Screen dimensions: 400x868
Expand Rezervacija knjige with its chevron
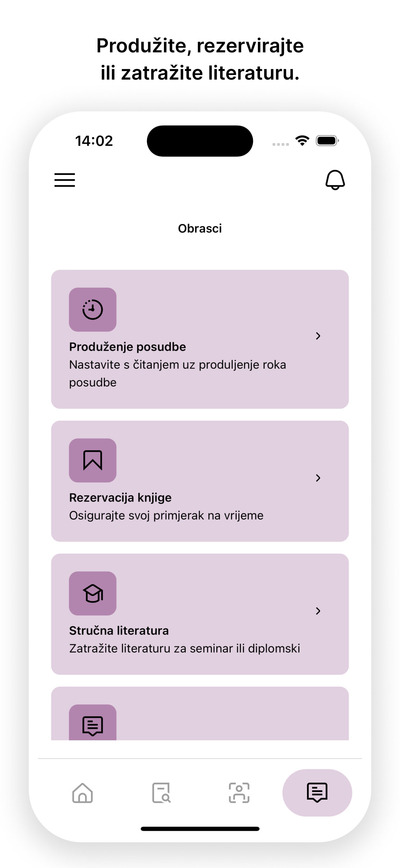[x=318, y=478]
